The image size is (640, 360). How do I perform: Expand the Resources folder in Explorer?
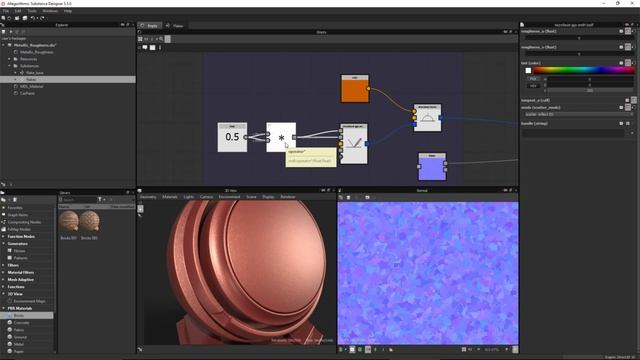pos(9,59)
